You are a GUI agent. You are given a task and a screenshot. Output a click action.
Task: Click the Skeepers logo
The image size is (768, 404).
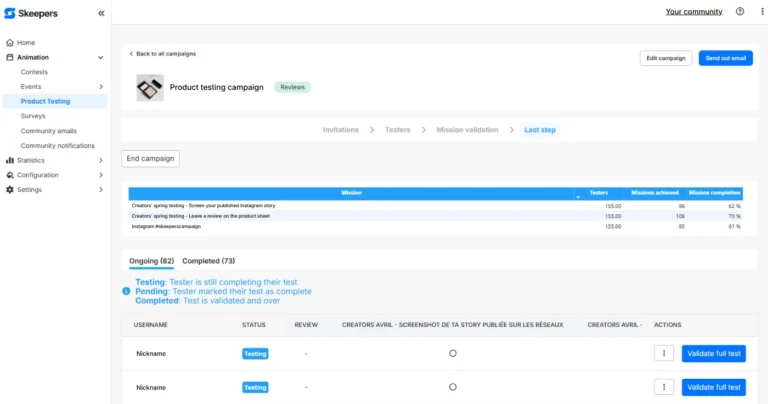pyautogui.click(x=31, y=14)
